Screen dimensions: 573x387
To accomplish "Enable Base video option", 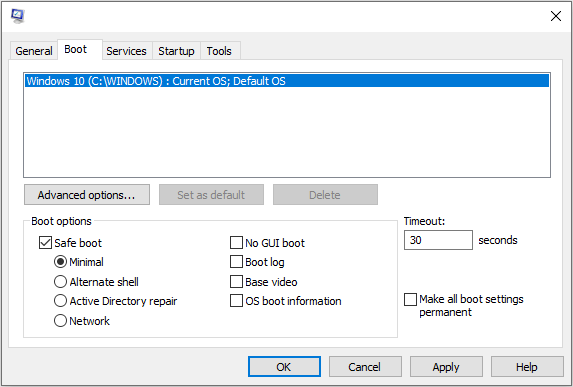I will tap(236, 282).
